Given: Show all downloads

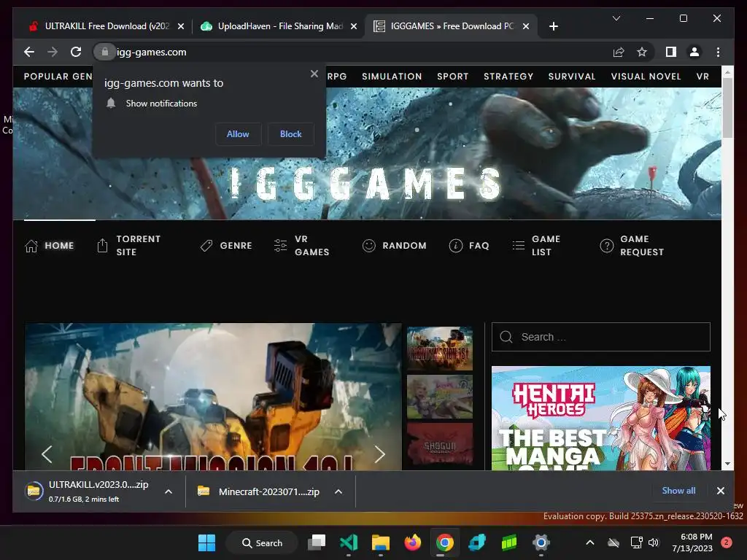Looking at the screenshot, I should (678, 491).
